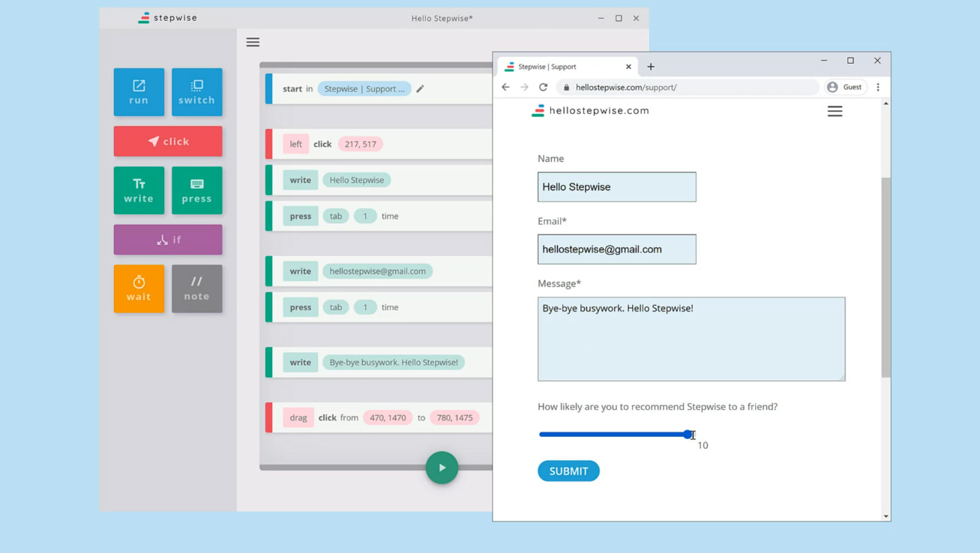Click the pencil edit icon beside start step

(x=420, y=89)
